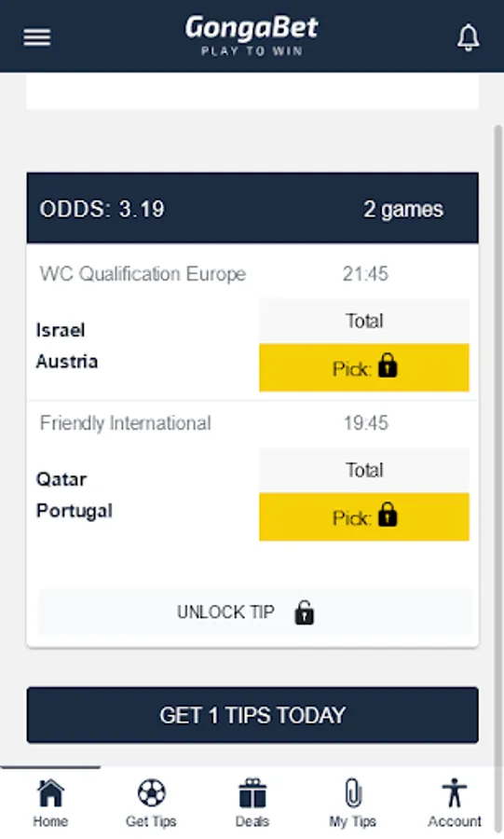Click the UNLOCK TIP button
Screen dimensions: 504x839
coord(255,612)
